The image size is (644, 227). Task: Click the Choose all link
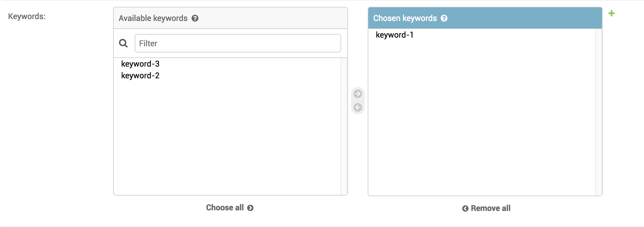[x=225, y=208]
